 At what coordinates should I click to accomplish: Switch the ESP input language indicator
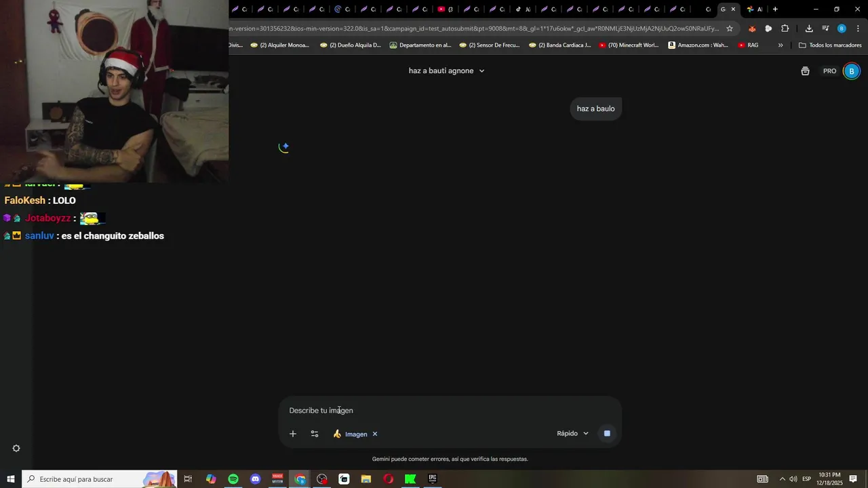pyautogui.click(x=807, y=479)
